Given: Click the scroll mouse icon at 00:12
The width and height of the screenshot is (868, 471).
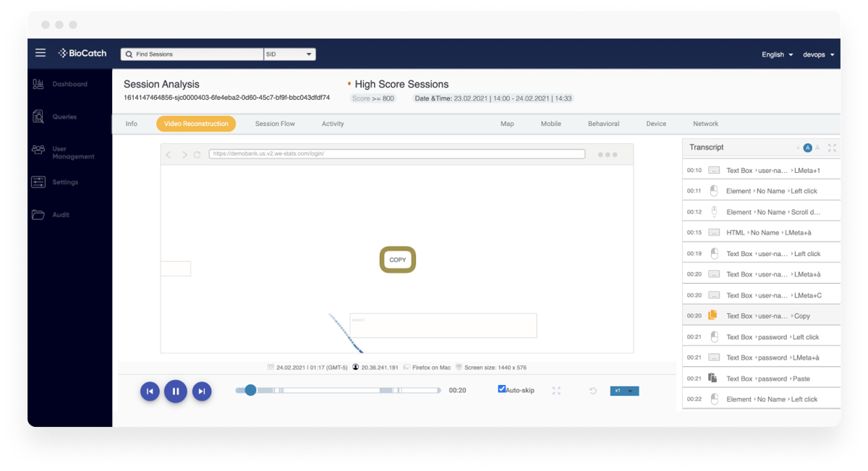Looking at the screenshot, I should 714,211.
